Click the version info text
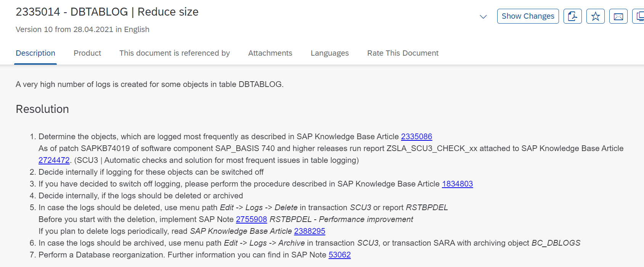The height and width of the screenshot is (267, 644). (82, 29)
